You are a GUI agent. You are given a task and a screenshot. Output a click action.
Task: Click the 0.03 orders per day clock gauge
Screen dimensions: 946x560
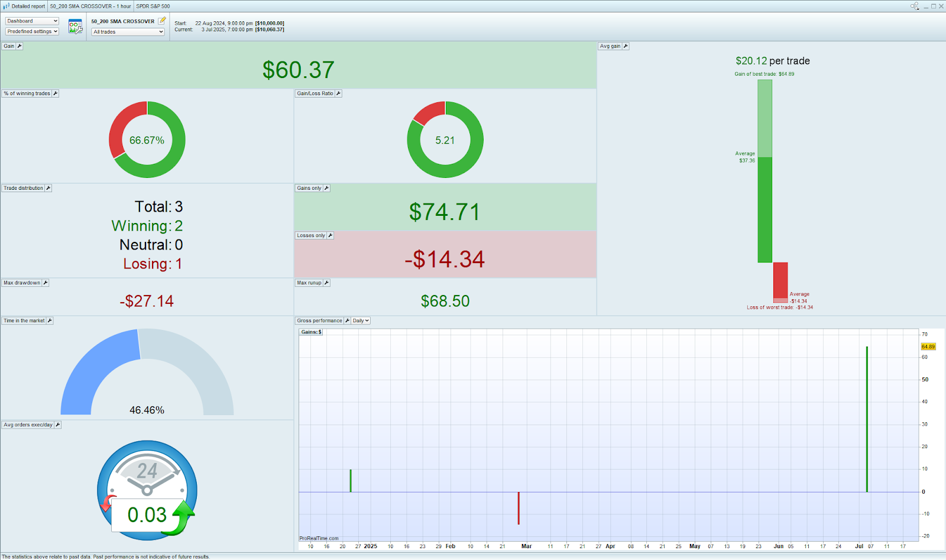147,490
